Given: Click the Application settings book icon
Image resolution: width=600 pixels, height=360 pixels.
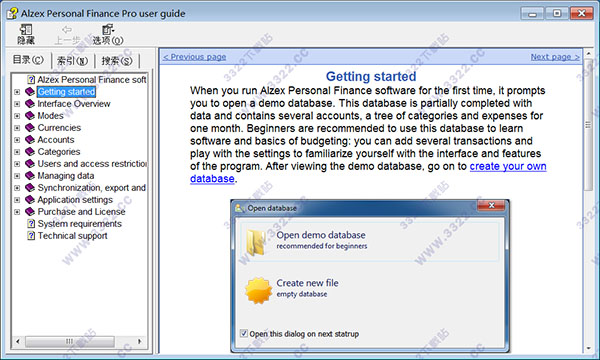Looking at the screenshot, I should tap(30, 200).
